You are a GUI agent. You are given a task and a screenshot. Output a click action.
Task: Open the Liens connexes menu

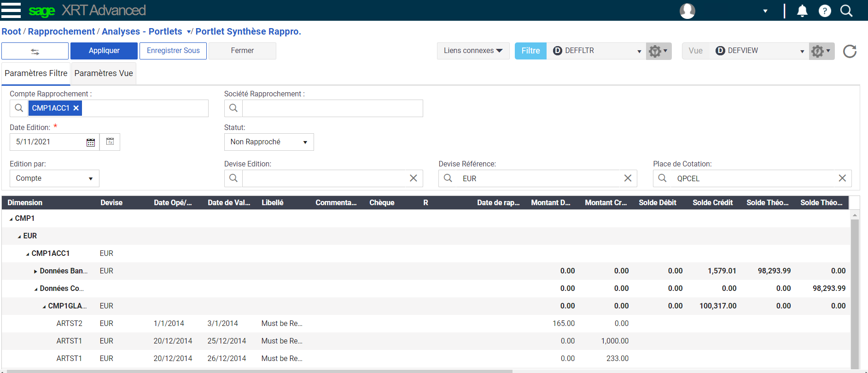473,51
